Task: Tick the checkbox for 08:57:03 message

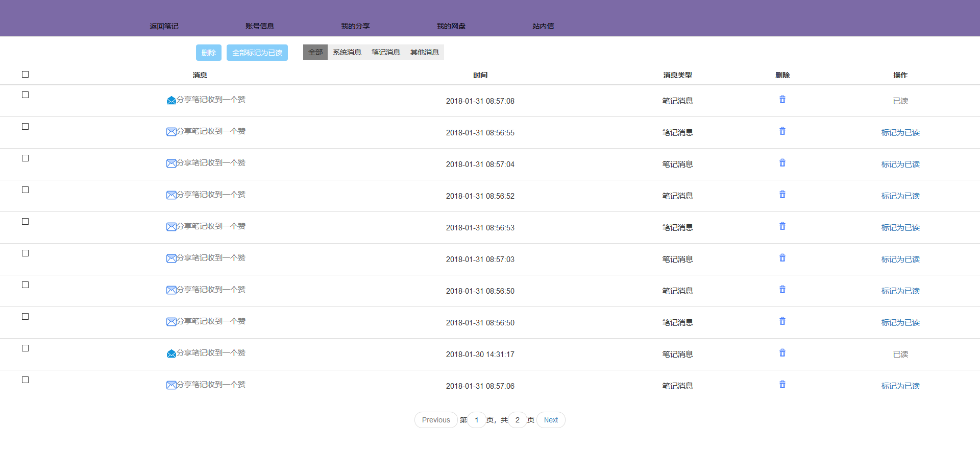Action: (x=25, y=253)
